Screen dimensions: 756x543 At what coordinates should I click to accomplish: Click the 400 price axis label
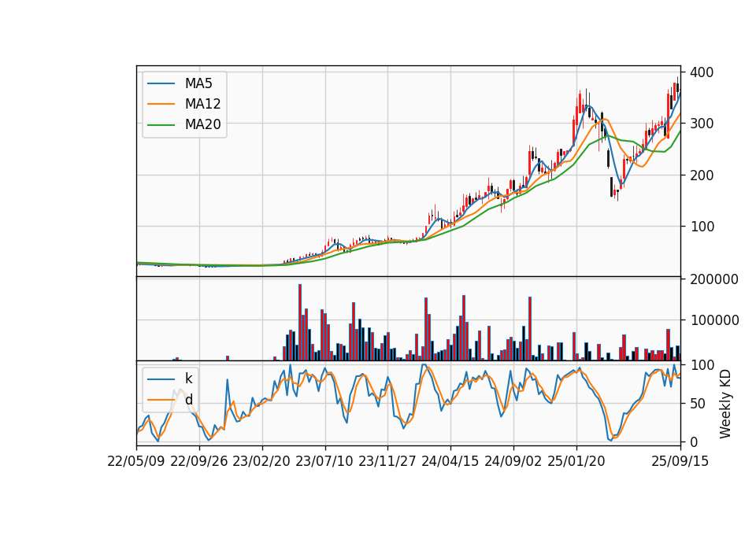tap(702, 72)
